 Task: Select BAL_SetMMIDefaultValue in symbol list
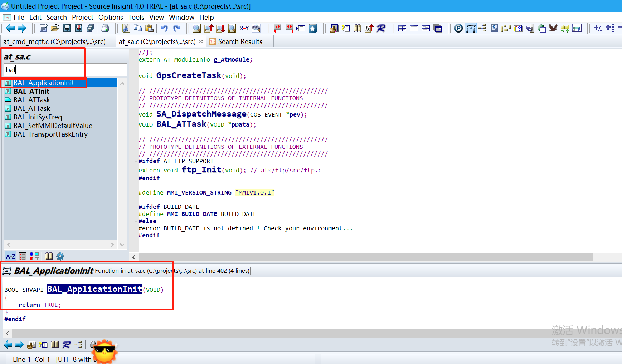click(x=53, y=126)
